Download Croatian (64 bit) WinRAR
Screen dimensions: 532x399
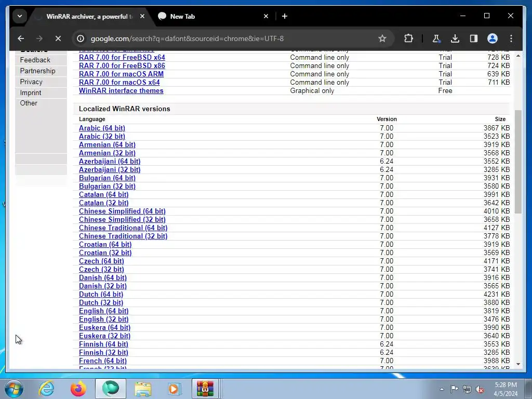105,244
